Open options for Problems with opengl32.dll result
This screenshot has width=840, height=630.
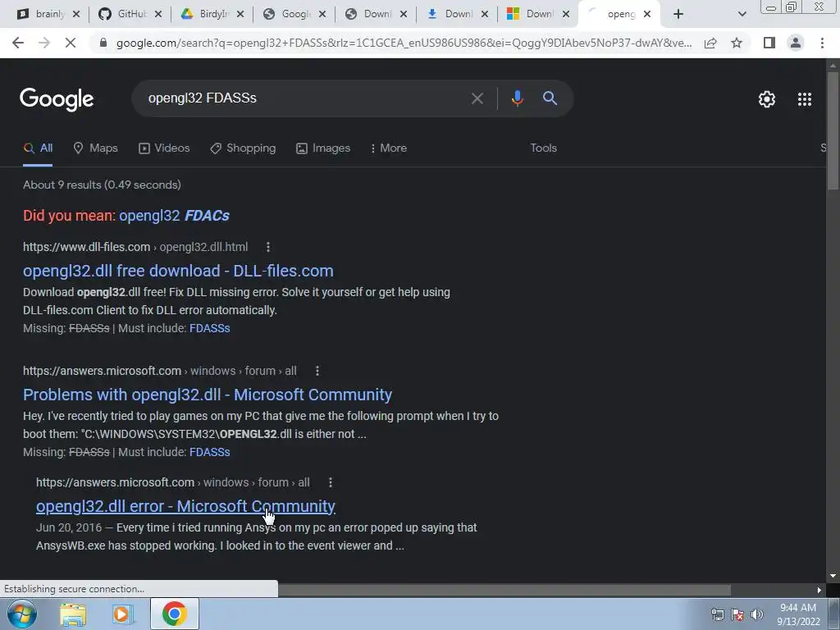click(317, 371)
